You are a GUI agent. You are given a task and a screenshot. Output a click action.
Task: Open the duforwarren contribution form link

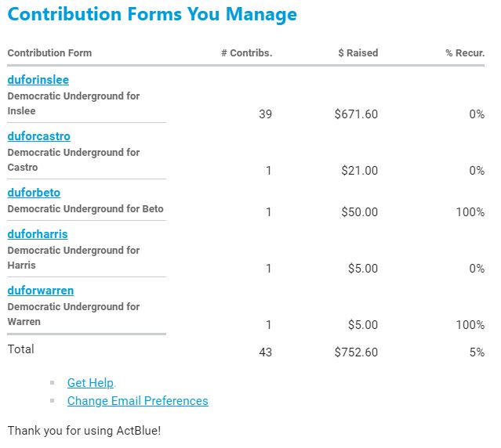click(41, 291)
